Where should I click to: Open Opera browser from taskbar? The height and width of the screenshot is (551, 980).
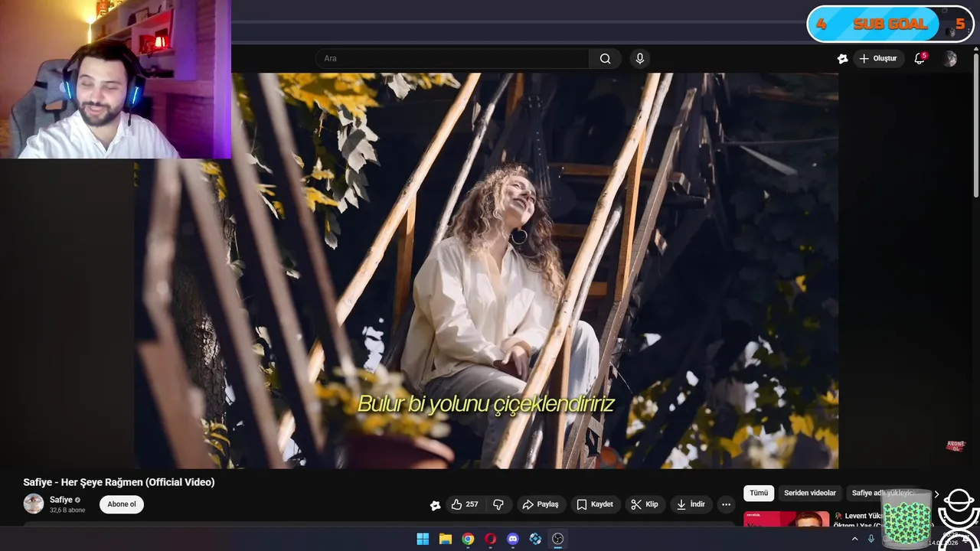[x=490, y=539]
